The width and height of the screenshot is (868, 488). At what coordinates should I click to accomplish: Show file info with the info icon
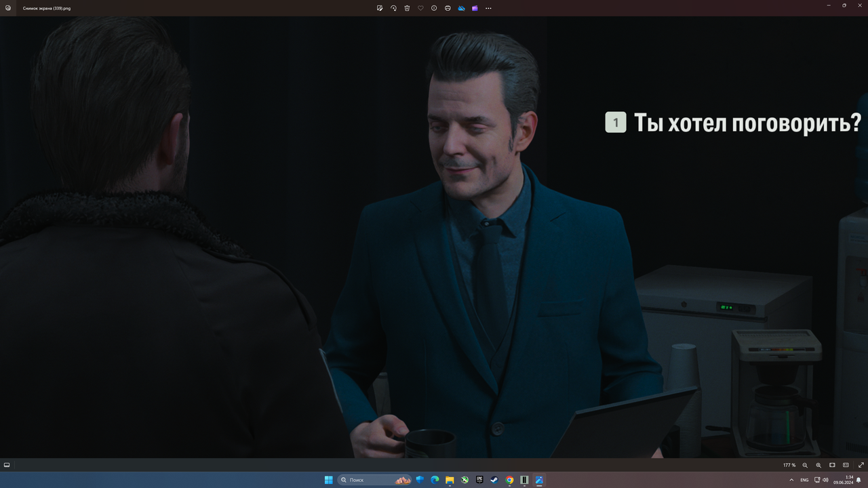pyautogui.click(x=434, y=8)
